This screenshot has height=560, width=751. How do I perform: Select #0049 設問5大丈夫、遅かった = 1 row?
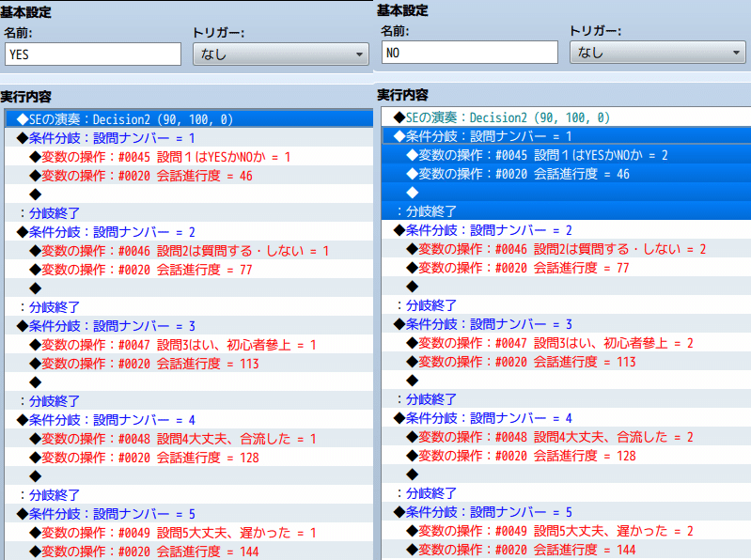pyautogui.click(x=189, y=533)
